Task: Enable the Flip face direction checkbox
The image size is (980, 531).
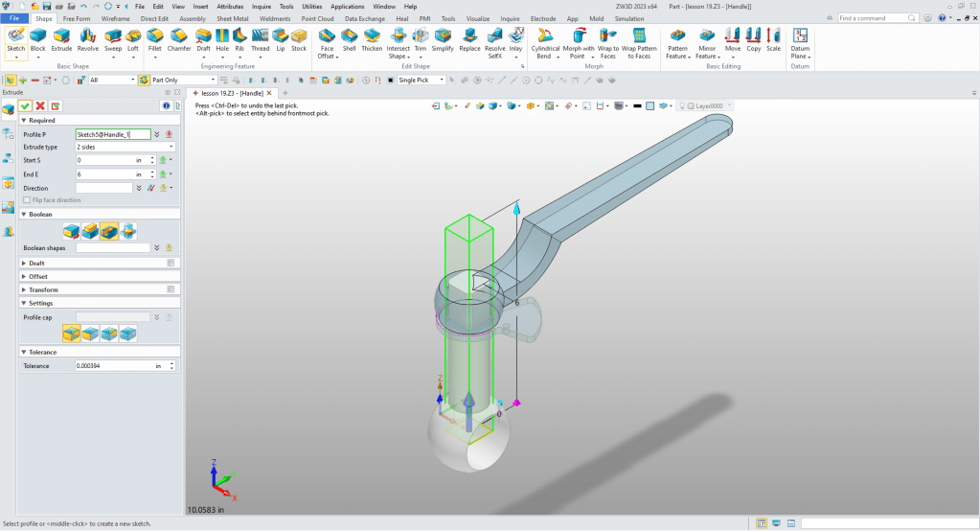Action: 26,200
